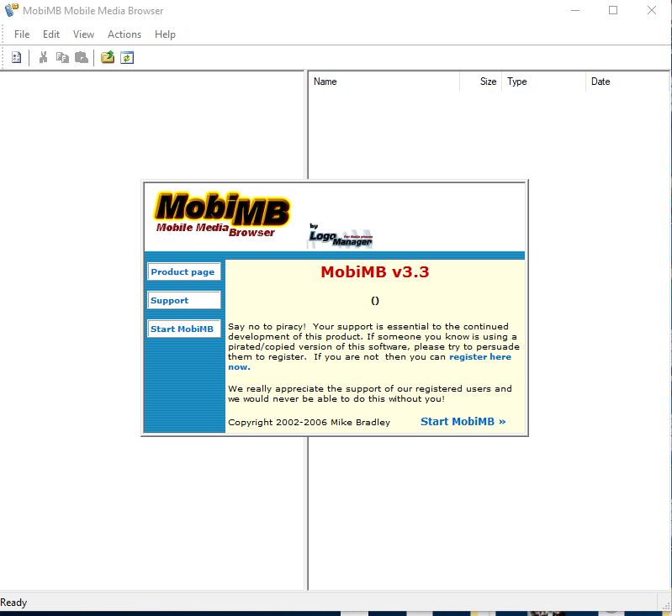Click the folder up-arrow toolbar icon
The width and height of the screenshot is (672, 616).
(x=108, y=57)
